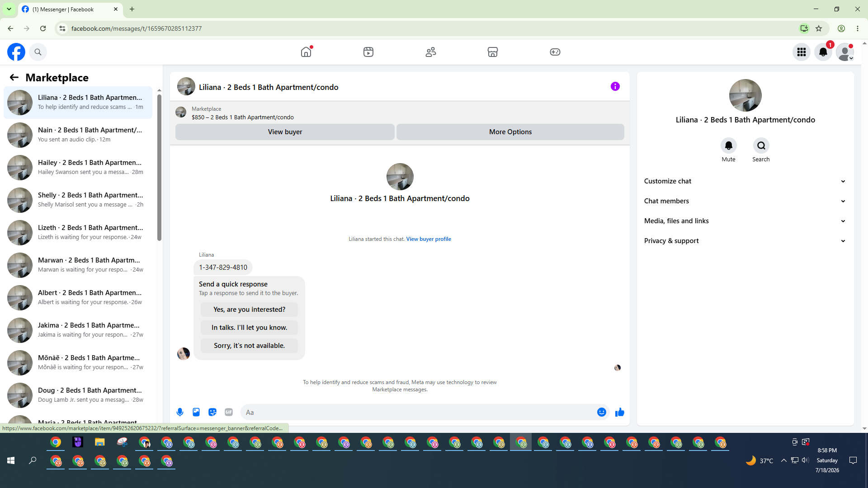Open Windows taskbar search

click(x=33, y=460)
